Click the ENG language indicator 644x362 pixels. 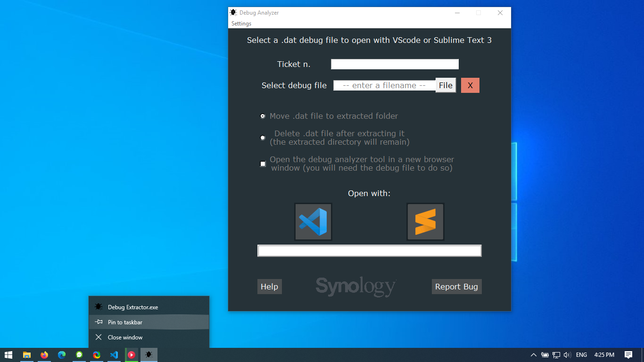click(582, 355)
